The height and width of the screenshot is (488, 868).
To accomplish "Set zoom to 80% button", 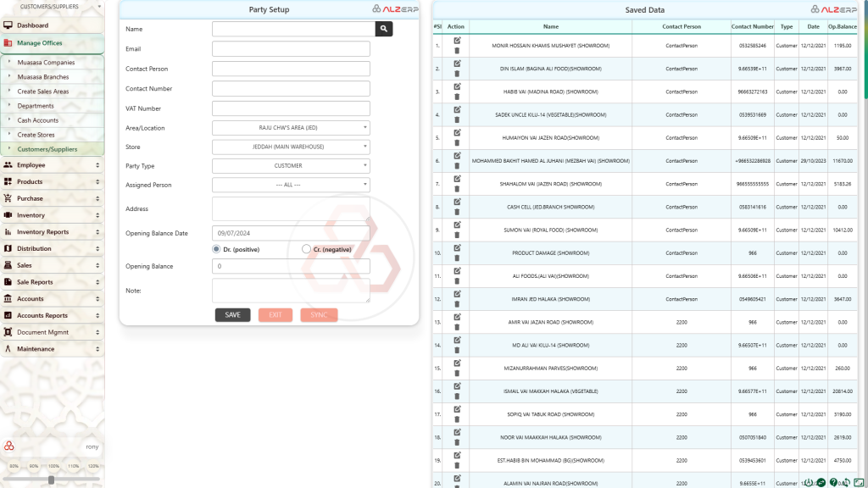I will pos(14,466).
